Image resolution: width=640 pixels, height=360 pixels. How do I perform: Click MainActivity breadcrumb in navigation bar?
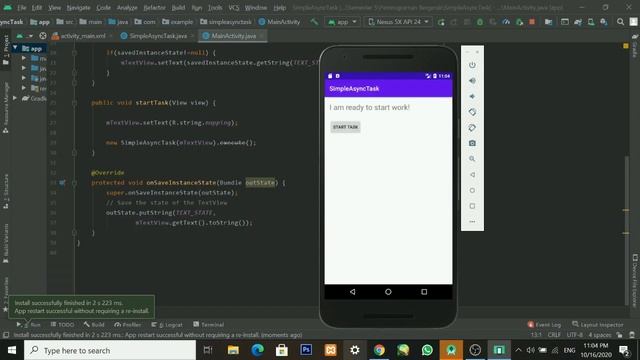[280, 22]
